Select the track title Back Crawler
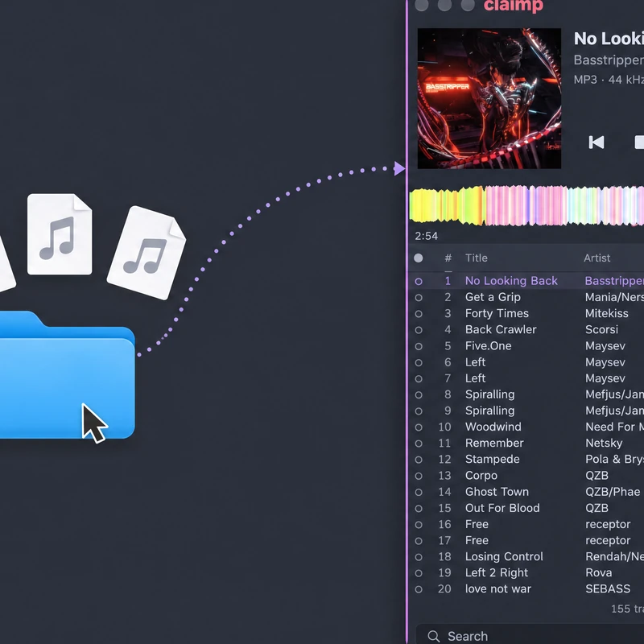The image size is (644, 644). click(501, 329)
